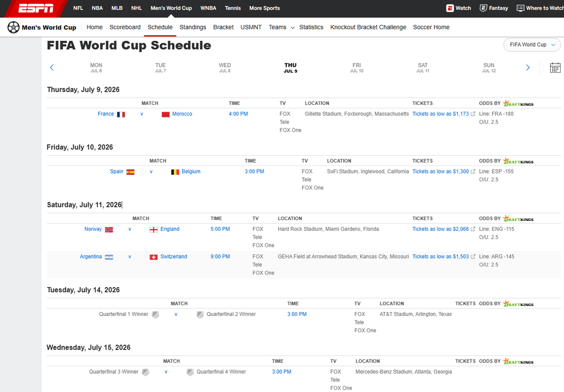The height and width of the screenshot is (392, 564).
Task: Click the Watch ESPN icon
Action: [450, 8]
